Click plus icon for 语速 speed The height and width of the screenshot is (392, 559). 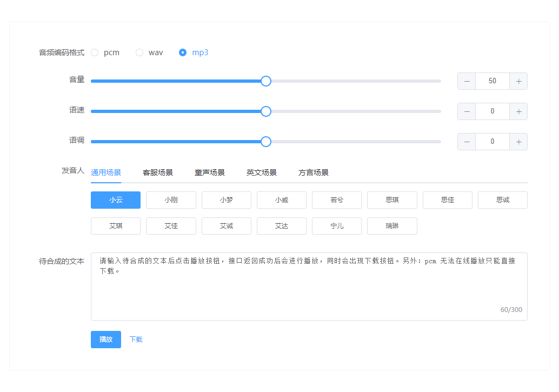tap(518, 111)
